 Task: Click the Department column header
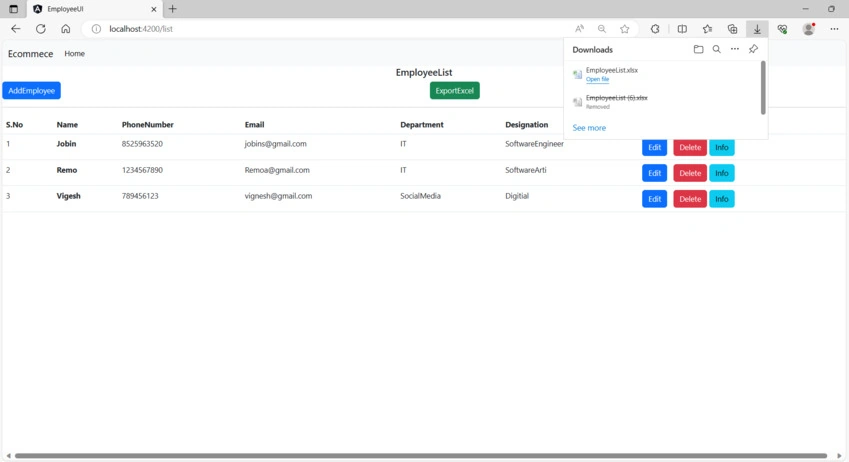tap(422, 125)
